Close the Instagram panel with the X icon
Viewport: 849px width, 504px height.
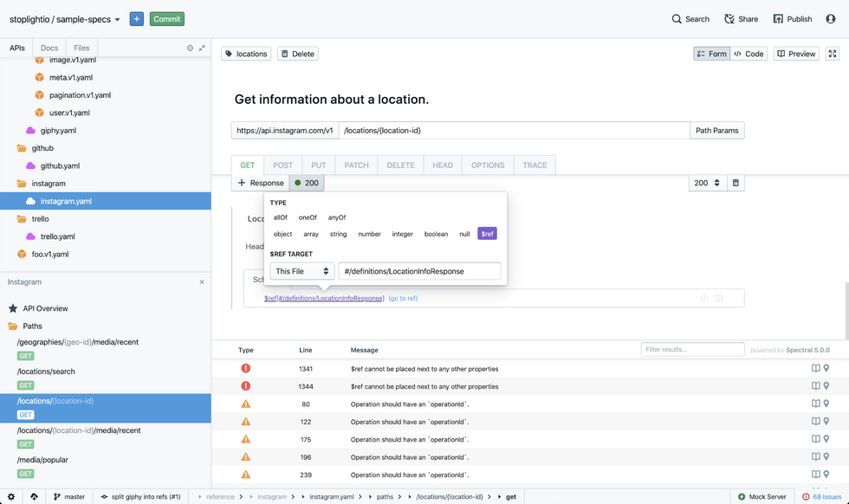(x=202, y=281)
